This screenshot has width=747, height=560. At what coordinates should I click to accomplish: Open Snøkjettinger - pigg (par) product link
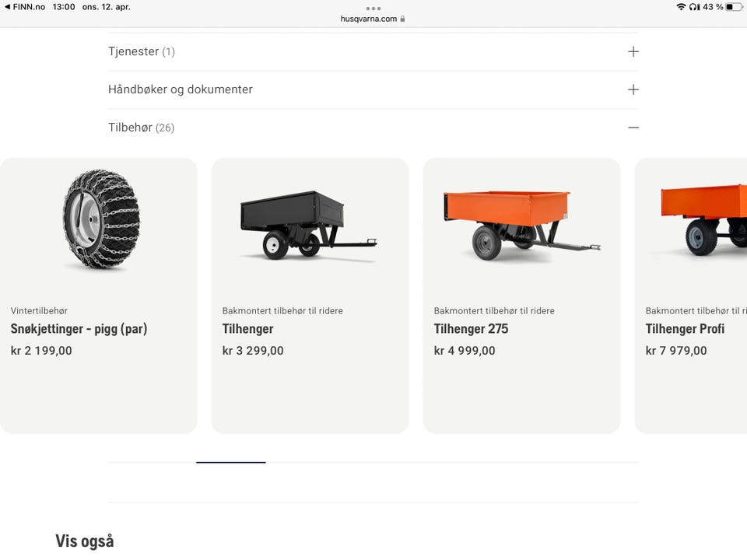point(79,328)
